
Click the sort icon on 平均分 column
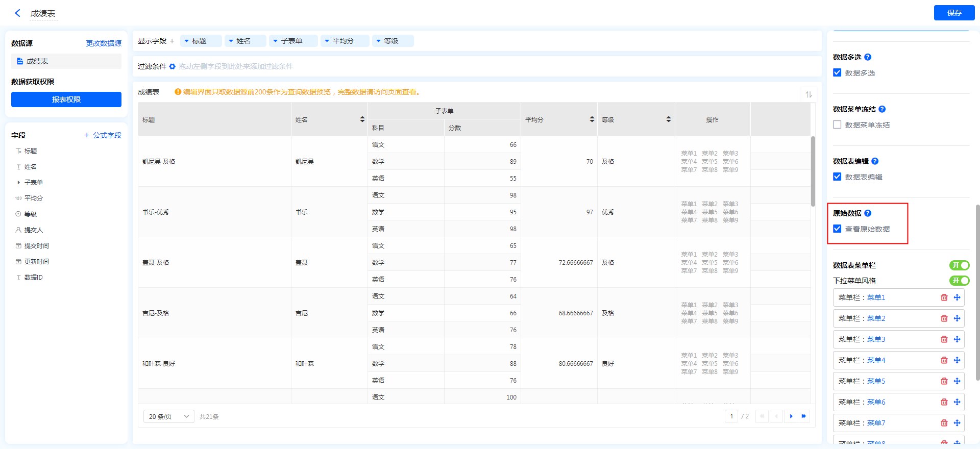(592, 119)
